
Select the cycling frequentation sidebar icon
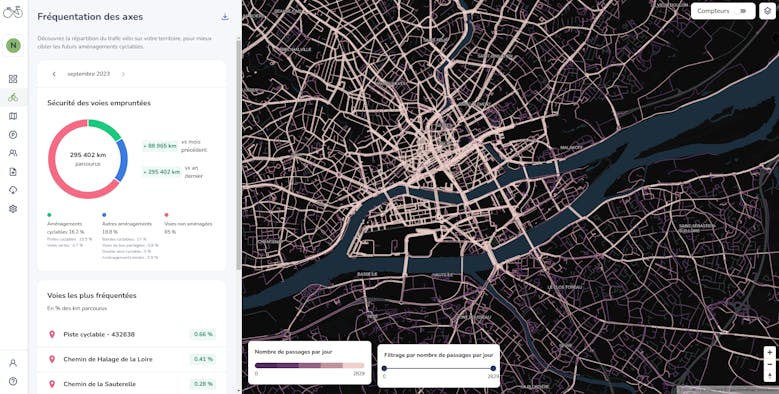click(x=13, y=97)
